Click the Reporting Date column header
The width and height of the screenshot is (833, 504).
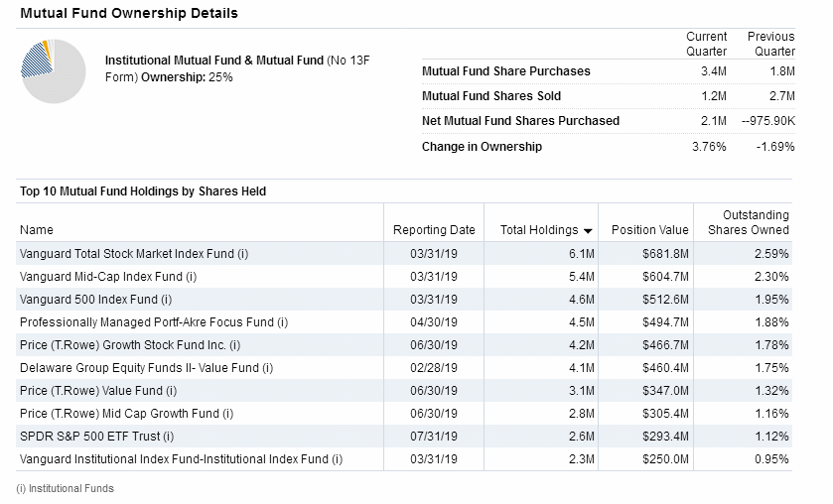click(x=434, y=230)
